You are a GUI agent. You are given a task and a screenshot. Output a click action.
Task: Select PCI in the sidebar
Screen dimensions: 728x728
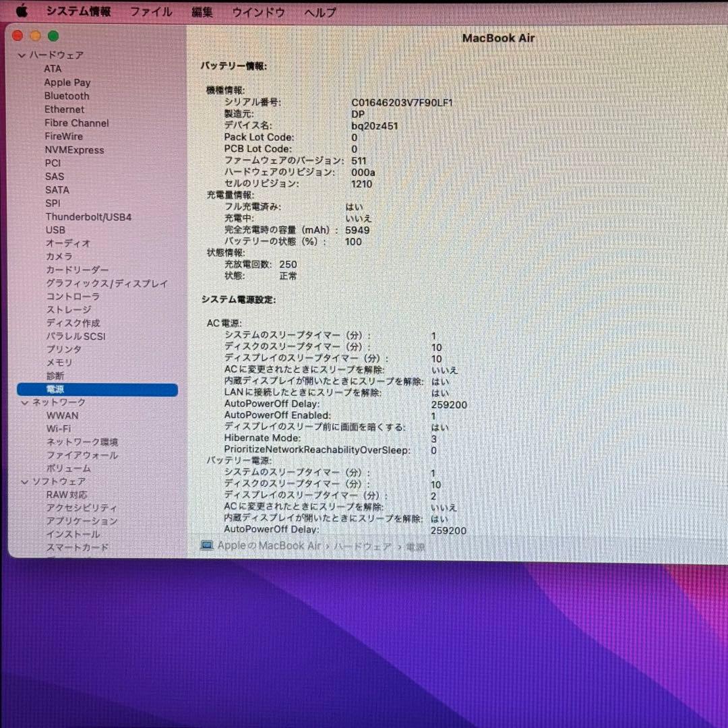click(x=53, y=163)
